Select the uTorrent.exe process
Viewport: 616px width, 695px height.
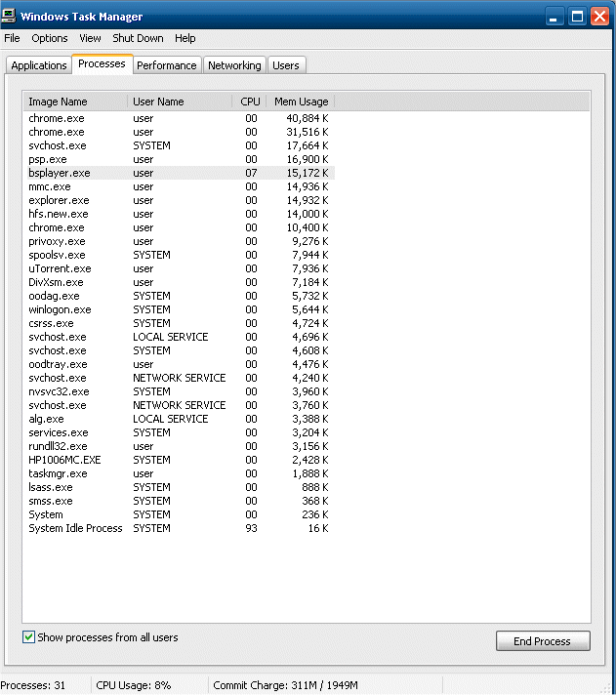(179, 268)
